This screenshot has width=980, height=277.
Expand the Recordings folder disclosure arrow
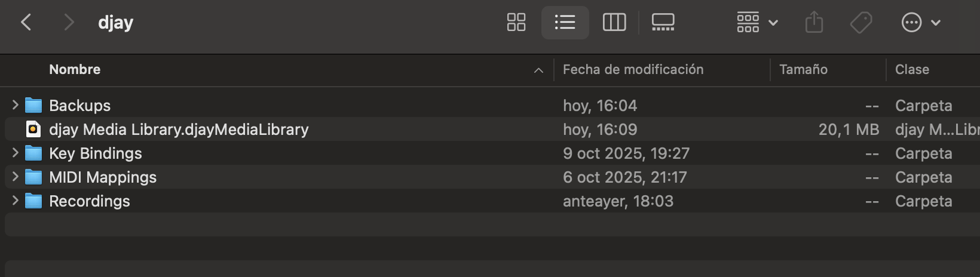pos(16,201)
